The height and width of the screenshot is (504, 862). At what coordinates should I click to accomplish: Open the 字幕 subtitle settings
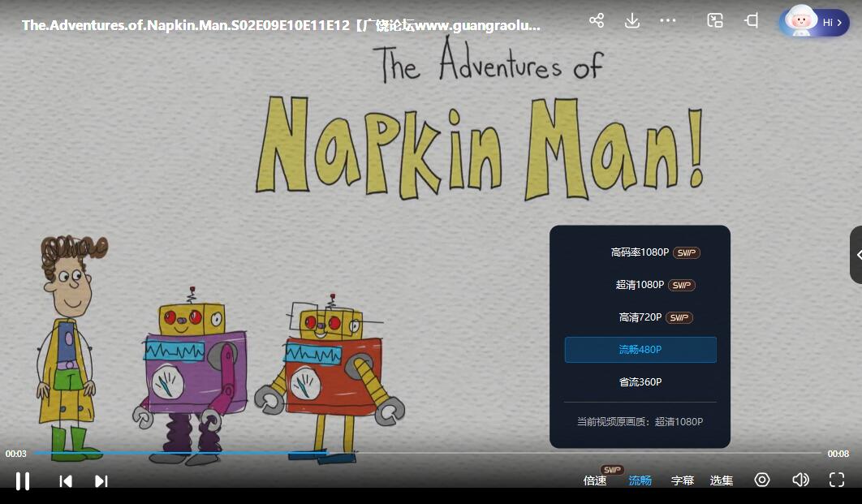tap(683, 480)
